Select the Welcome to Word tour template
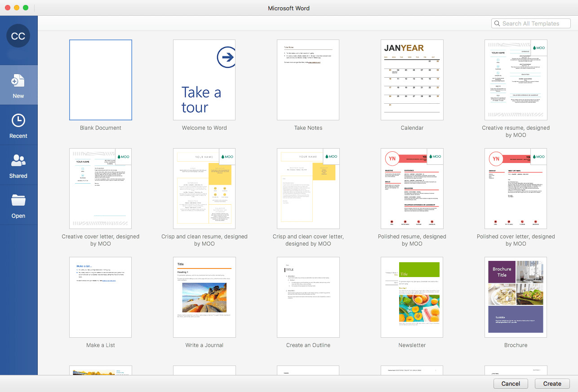Screen dimensions: 578x392 [x=205, y=80]
